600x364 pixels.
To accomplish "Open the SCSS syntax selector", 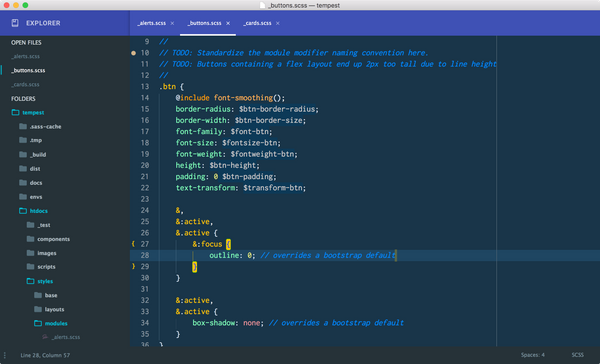I will click(577, 355).
